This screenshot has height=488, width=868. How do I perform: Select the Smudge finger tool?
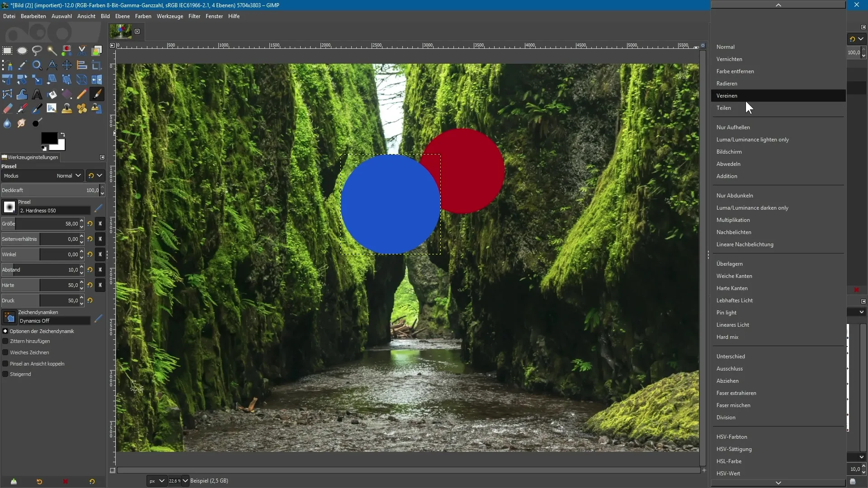tap(22, 123)
